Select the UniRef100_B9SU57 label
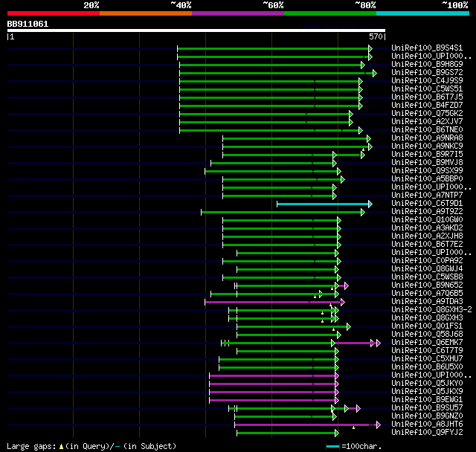476x452 pixels. 427,408
